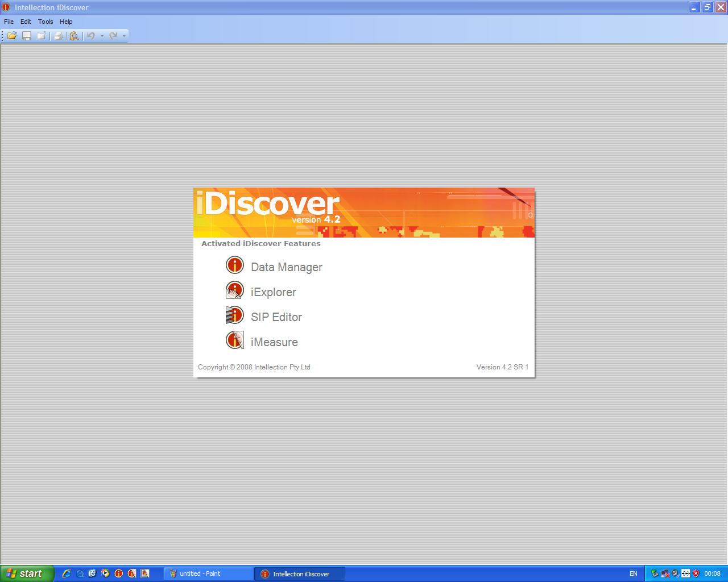Click the iExplorer feature icon
This screenshot has height=582, width=728.
(234, 290)
